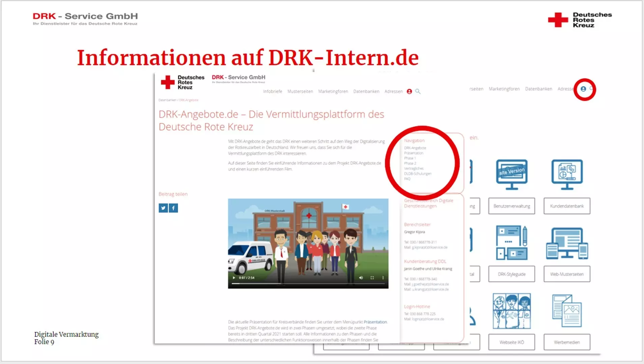Click the DRK - Service GmbH logo in page header

(239, 79)
